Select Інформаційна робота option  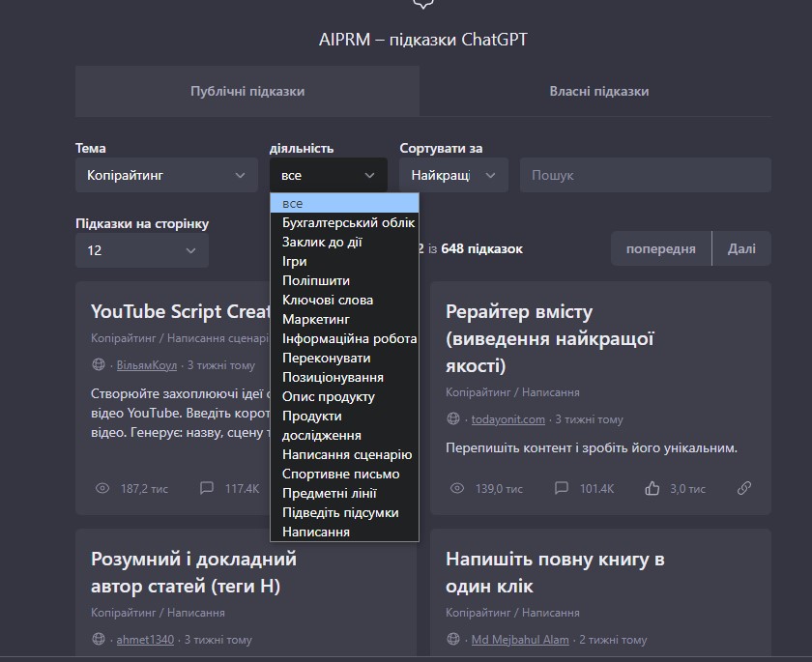[x=344, y=338]
